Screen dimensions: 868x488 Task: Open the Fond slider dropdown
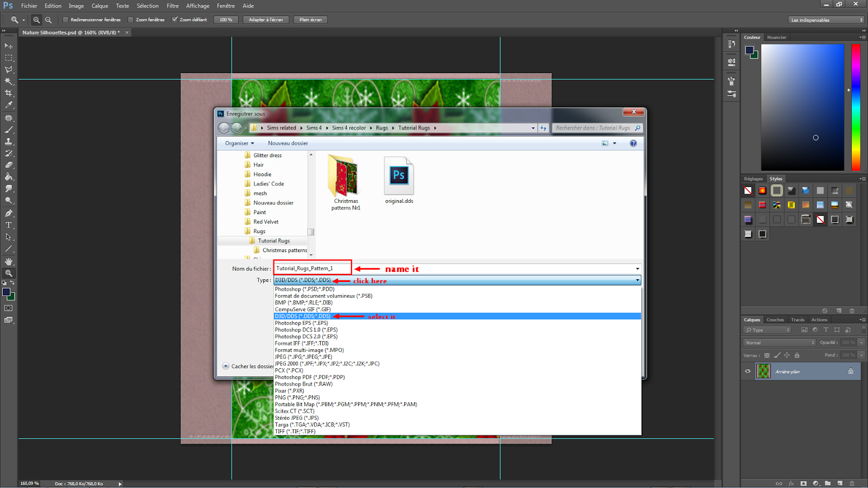pyautogui.click(x=861, y=355)
